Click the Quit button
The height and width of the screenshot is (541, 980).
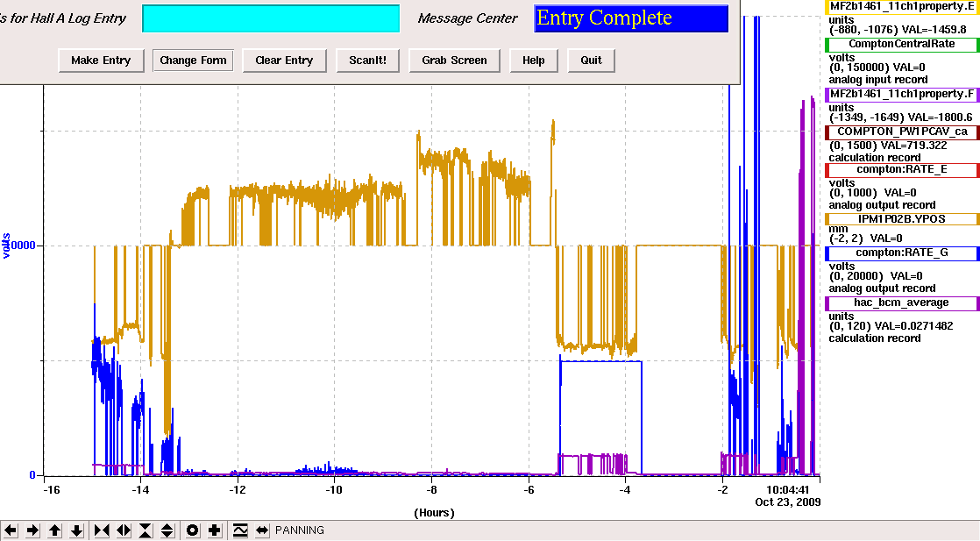tap(592, 61)
